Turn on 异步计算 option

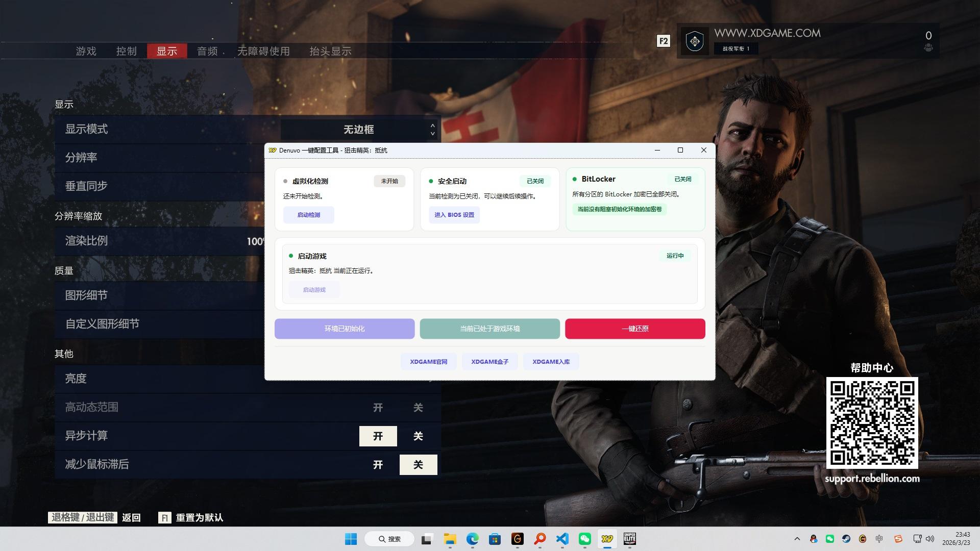(x=378, y=436)
